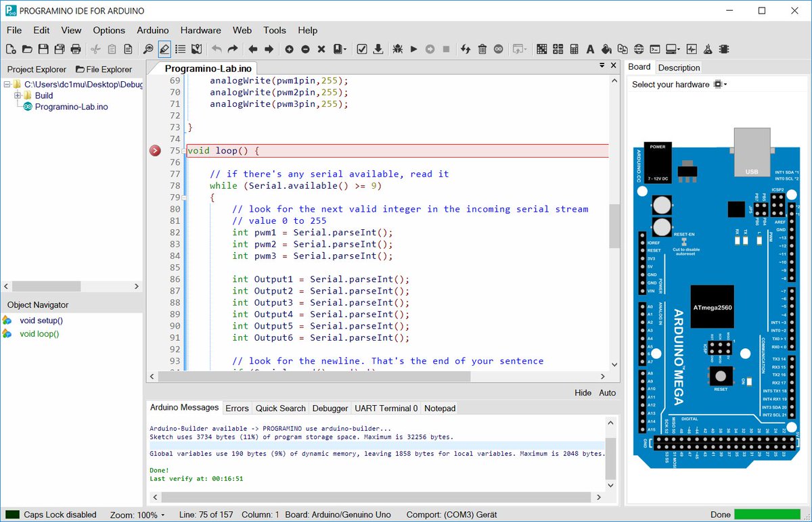Remove the breakpoint marker on line 75
Screen dimensions: 812x522
coord(155,151)
